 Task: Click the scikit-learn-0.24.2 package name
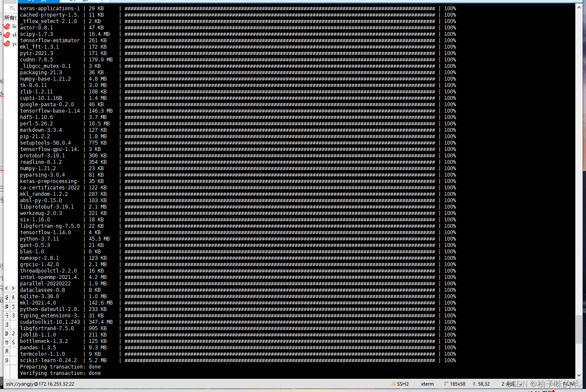click(48, 360)
